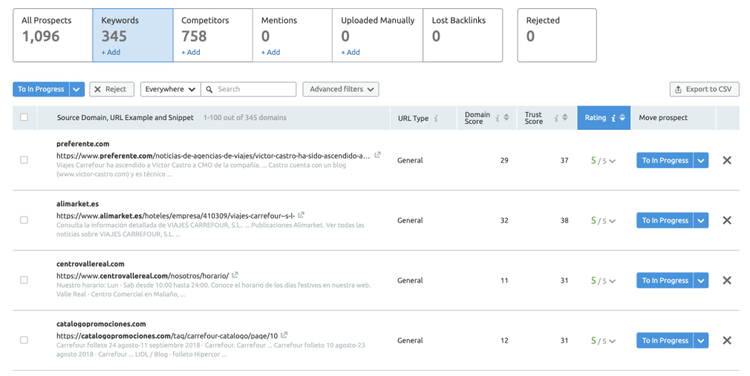
Task: Click the top To In Progress button
Action: click(41, 89)
